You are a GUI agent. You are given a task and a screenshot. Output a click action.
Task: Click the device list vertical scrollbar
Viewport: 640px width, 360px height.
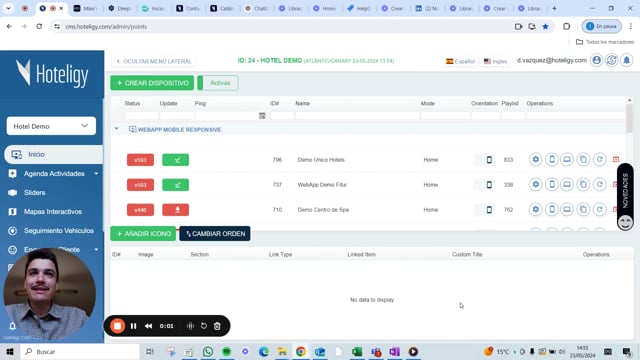pyautogui.click(x=629, y=118)
